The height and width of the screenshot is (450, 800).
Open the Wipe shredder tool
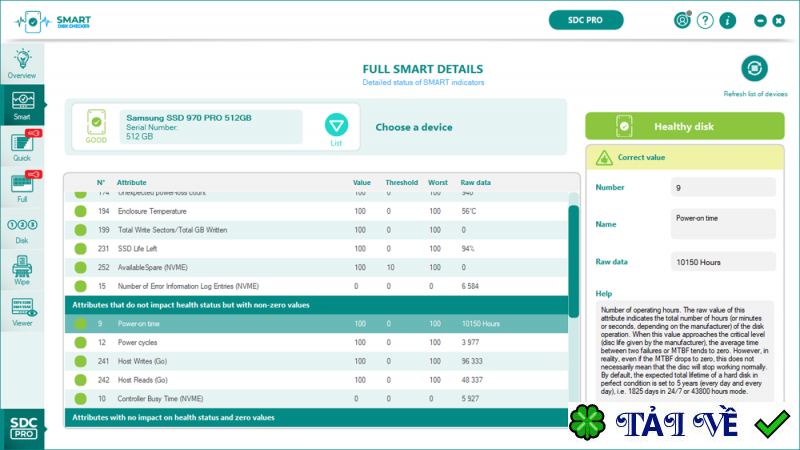(x=22, y=270)
